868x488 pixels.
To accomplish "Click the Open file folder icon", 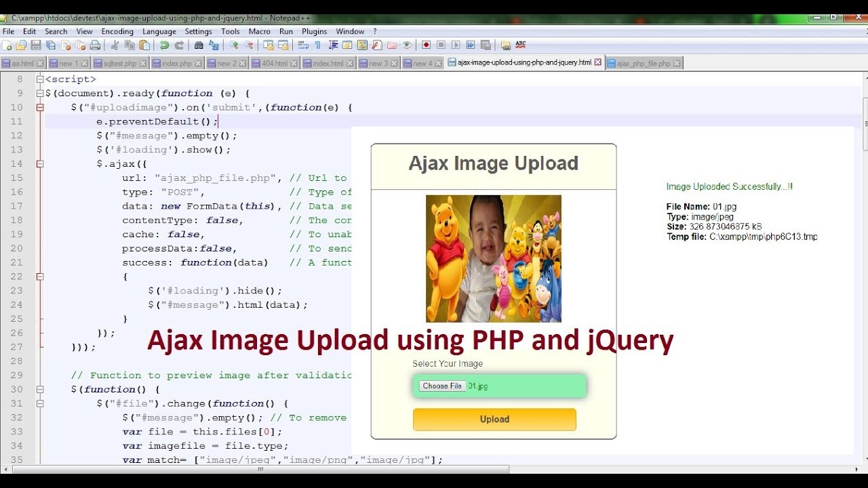I will (x=21, y=45).
